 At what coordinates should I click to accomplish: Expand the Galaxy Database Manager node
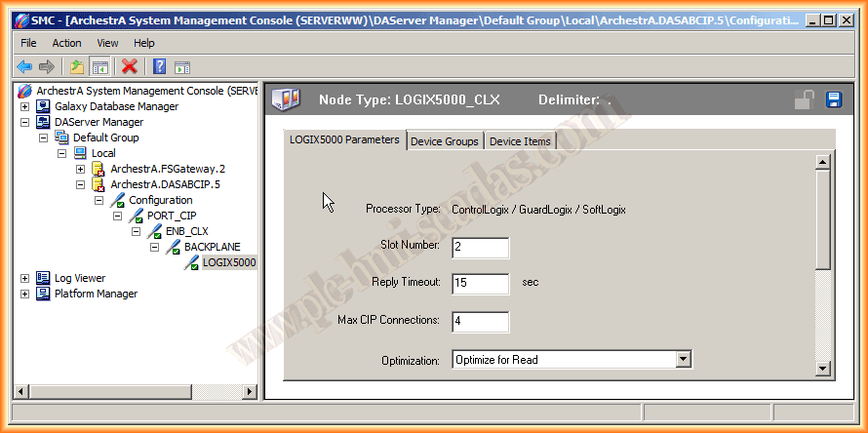[24, 106]
